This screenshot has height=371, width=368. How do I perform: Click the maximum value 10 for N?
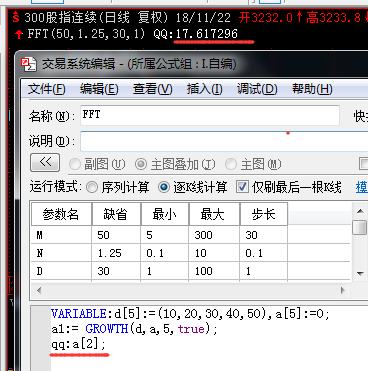pyautogui.click(x=214, y=253)
